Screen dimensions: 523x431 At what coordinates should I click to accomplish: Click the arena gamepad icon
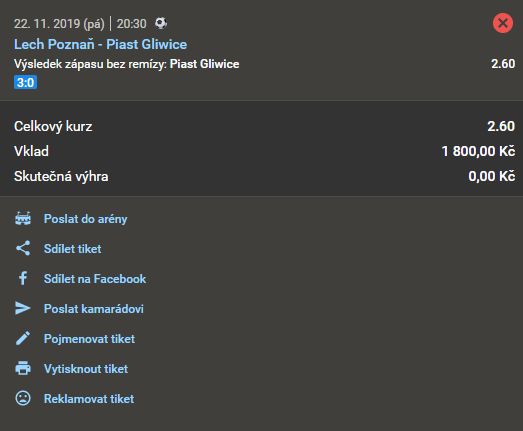(x=23, y=219)
